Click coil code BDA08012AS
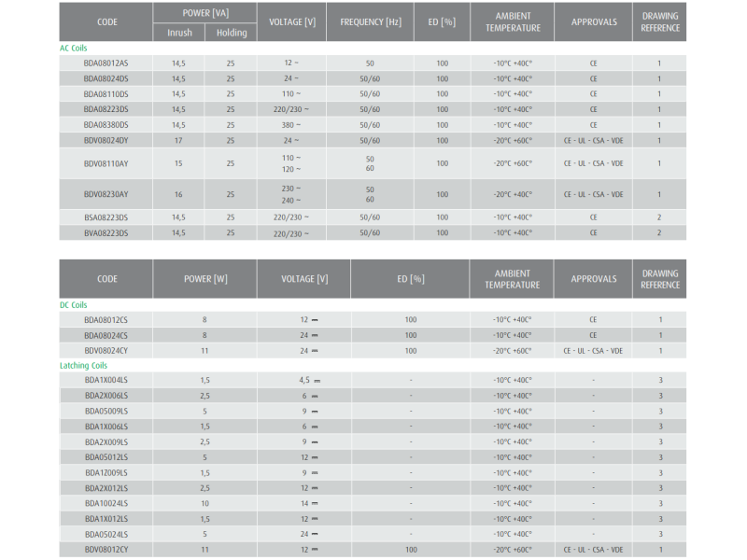 [x=106, y=63]
